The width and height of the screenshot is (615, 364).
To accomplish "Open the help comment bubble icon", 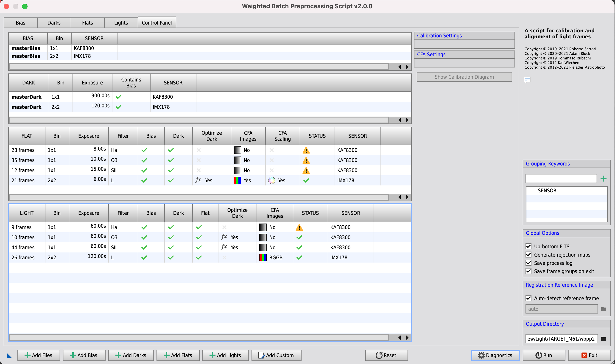I will click(527, 80).
